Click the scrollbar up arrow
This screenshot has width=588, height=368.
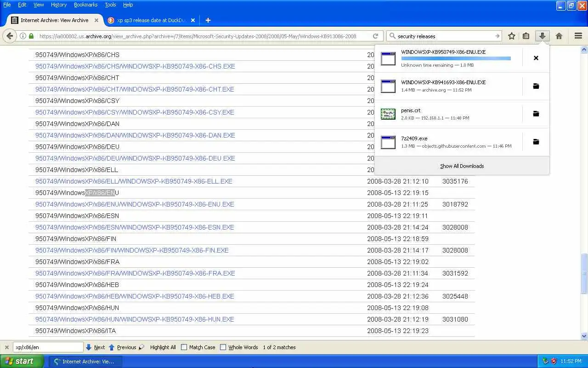click(584, 49)
